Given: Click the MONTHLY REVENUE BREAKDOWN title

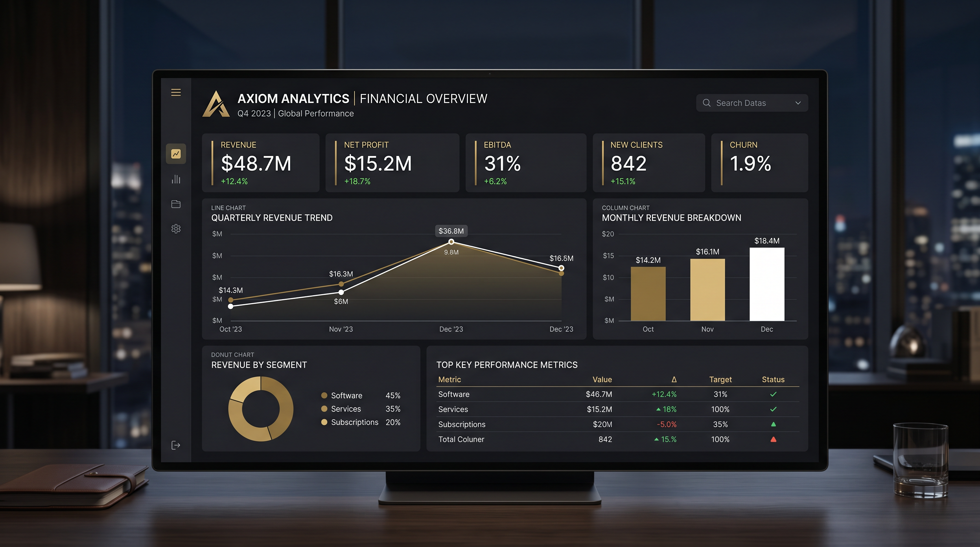Looking at the screenshot, I should coord(671,218).
